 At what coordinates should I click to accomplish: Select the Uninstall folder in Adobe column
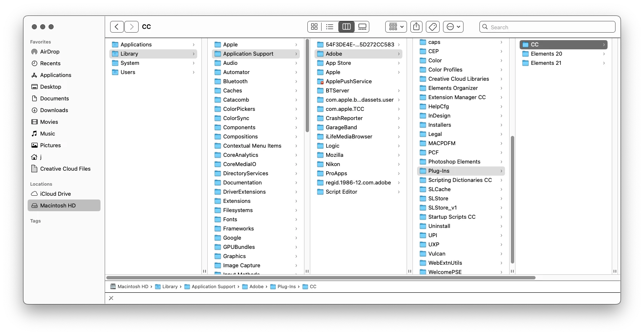[461, 226]
